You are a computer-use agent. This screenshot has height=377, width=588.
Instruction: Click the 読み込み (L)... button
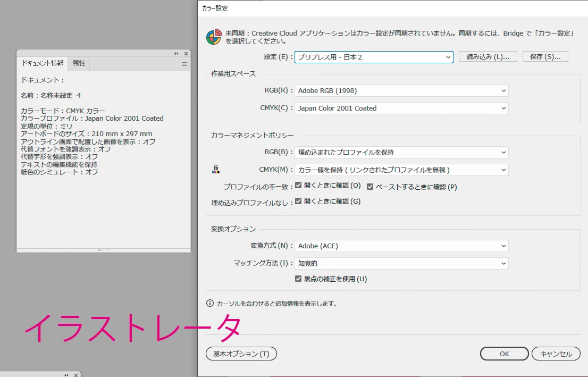(488, 57)
